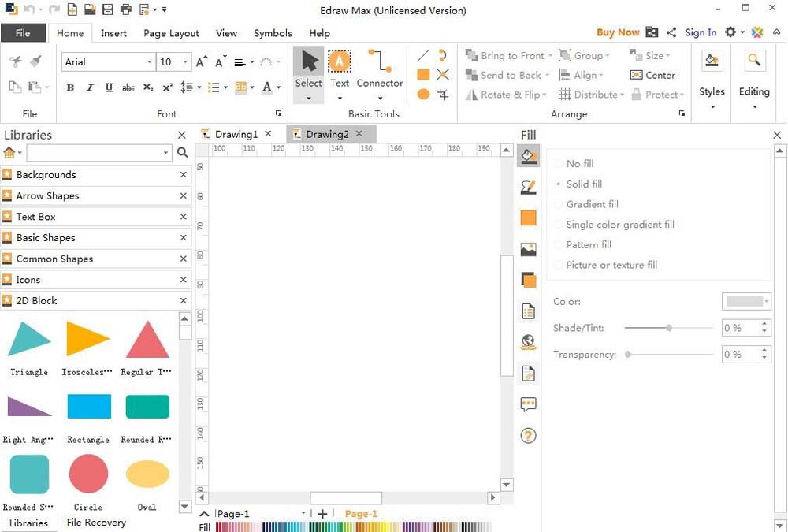
Task: Select the Circle shape thumbnail
Action: pyautogui.click(x=88, y=474)
